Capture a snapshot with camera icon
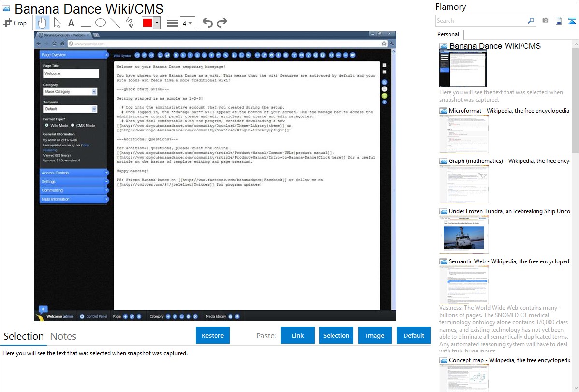Screen dimensions: 579x392 point(545,21)
